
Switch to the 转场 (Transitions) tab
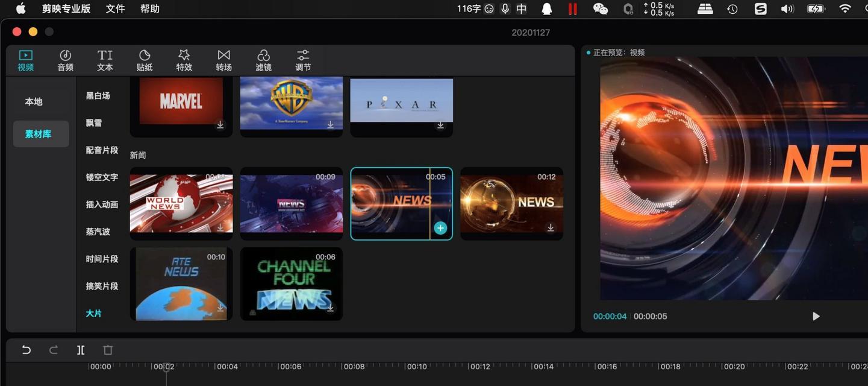click(224, 61)
